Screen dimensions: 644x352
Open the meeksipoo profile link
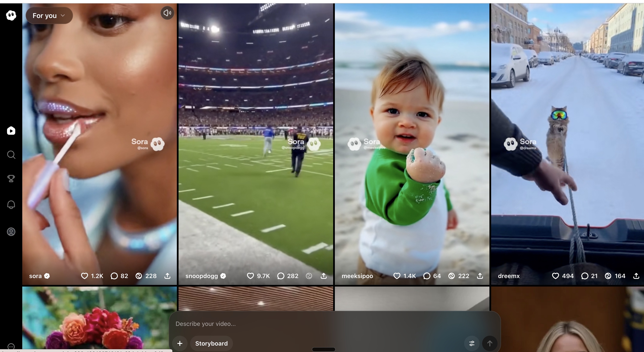click(357, 276)
